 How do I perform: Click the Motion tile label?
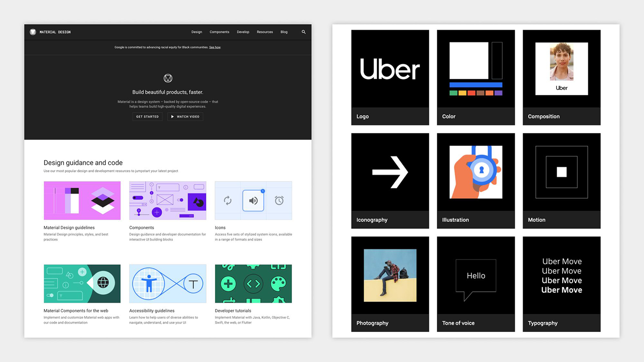click(537, 220)
